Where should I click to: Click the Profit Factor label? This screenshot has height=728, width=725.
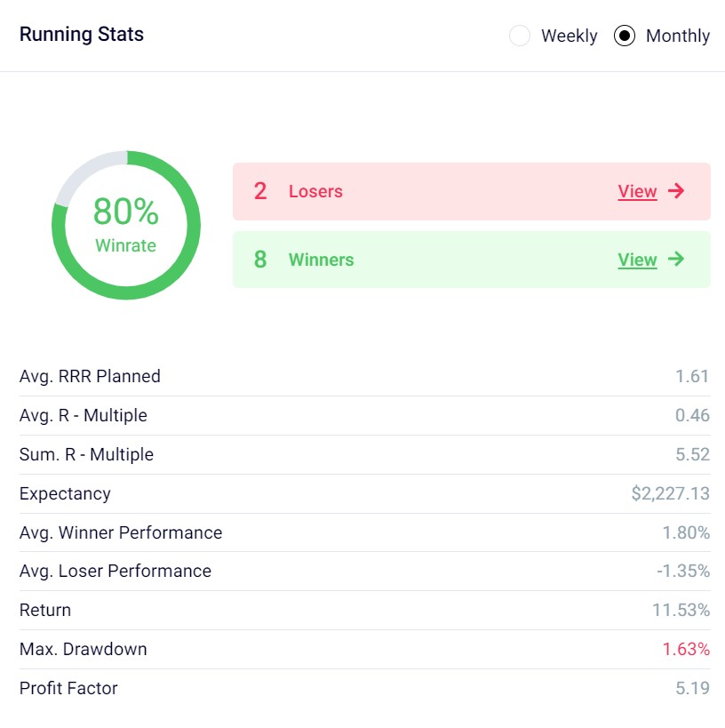coord(68,688)
